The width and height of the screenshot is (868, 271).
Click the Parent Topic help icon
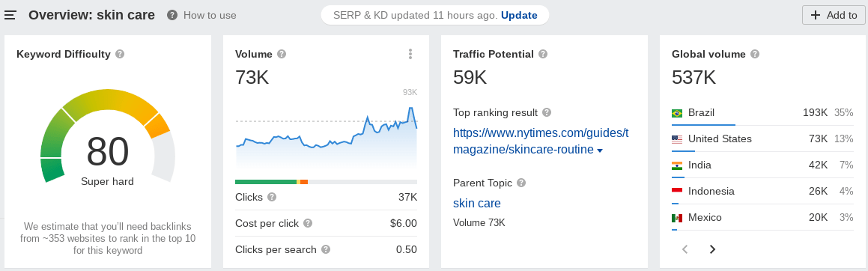[x=521, y=183]
